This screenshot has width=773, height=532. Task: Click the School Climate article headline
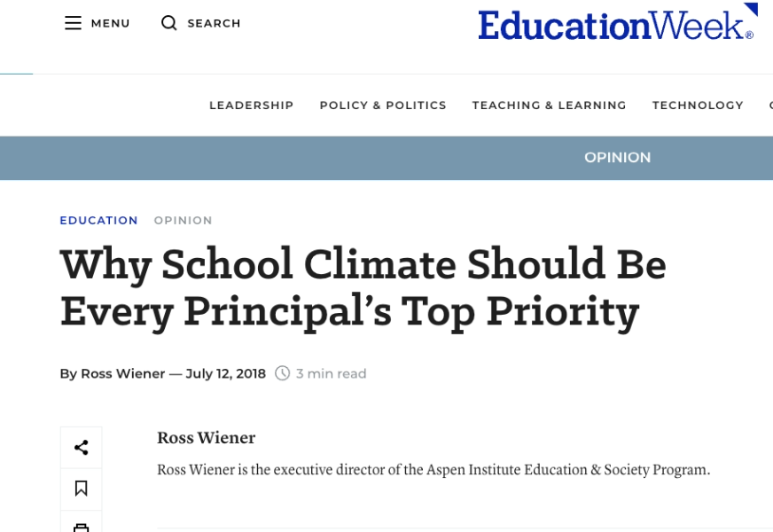point(363,287)
